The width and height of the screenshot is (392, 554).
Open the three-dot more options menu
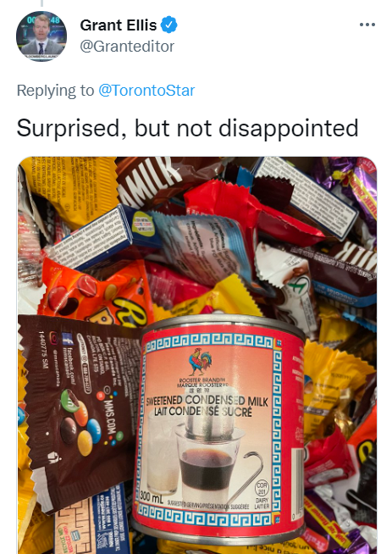[367, 25]
